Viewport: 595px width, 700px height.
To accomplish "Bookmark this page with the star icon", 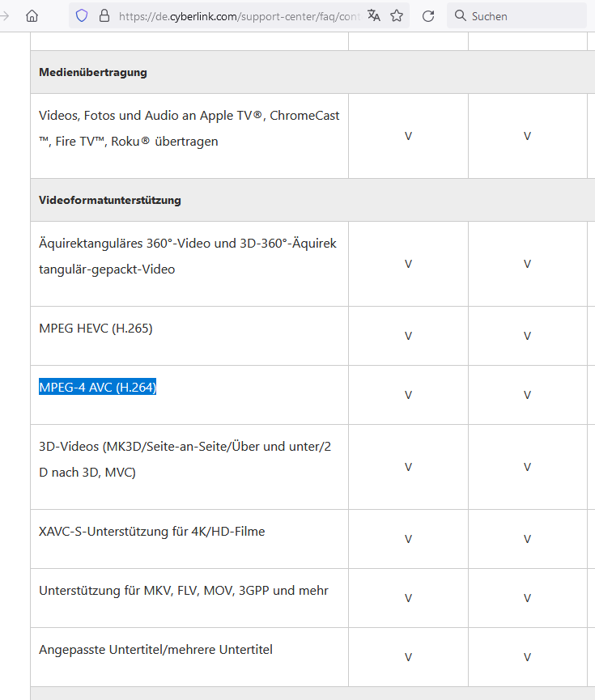I will 397,16.
